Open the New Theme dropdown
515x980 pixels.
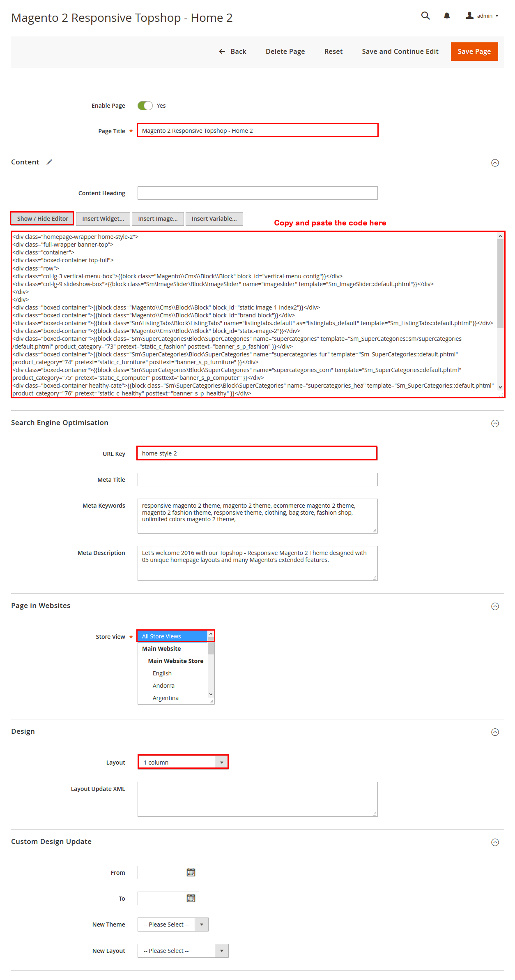(x=173, y=925)
